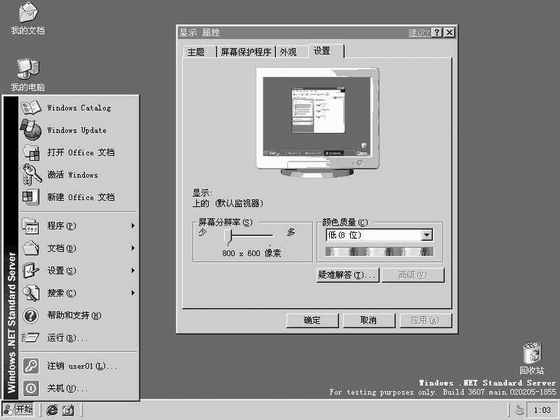Screen dimensions: 560x420
Task: Launch Windows Update globe icon
Action: coord(31,130)
